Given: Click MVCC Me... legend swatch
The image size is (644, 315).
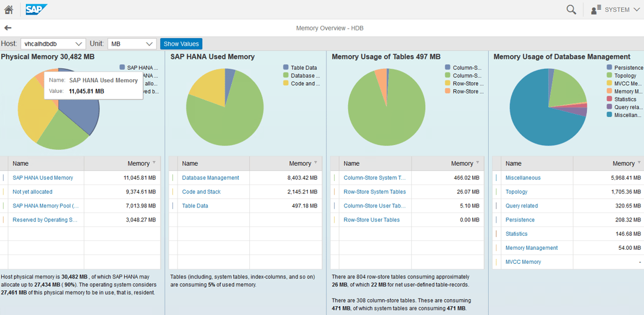Looking at the screenshot, I should point(609,83).
